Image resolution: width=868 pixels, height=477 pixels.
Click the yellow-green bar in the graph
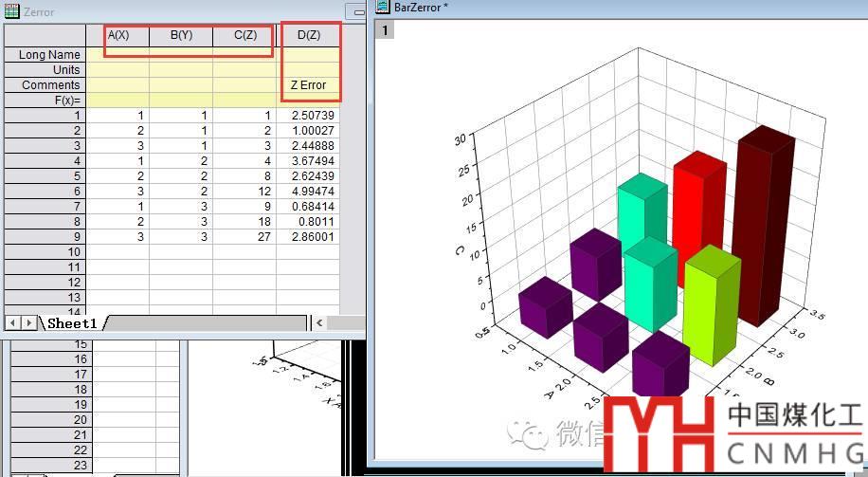coord(711,303)
